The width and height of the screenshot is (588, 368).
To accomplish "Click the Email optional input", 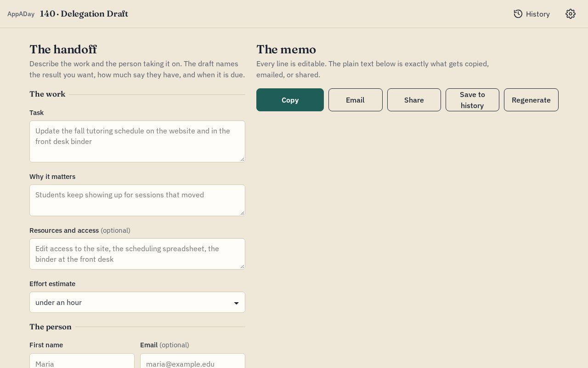I will tap(192, 361).
